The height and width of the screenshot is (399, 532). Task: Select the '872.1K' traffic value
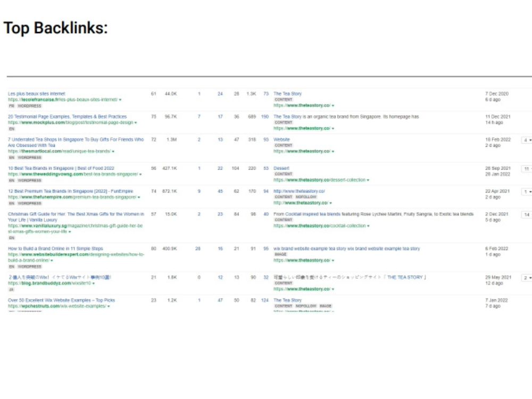coord(169,191)
